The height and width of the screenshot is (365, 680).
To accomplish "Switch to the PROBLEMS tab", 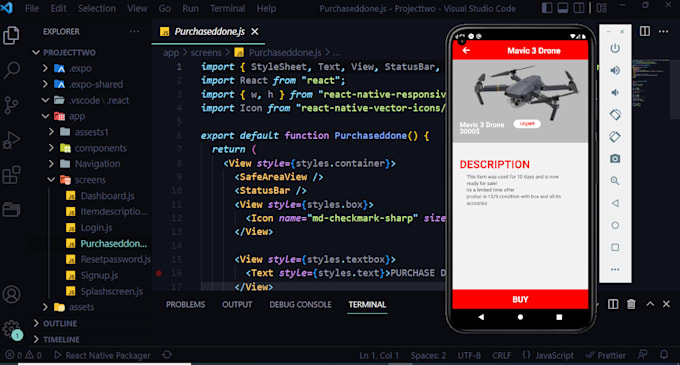I will coord(186,305).
